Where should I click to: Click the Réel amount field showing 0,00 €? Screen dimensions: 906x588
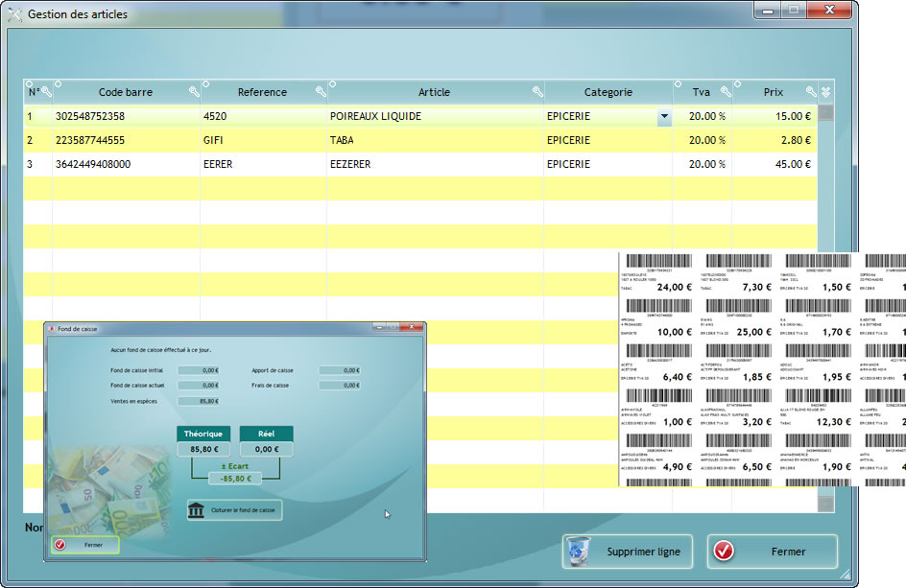(x=266, y=448)
